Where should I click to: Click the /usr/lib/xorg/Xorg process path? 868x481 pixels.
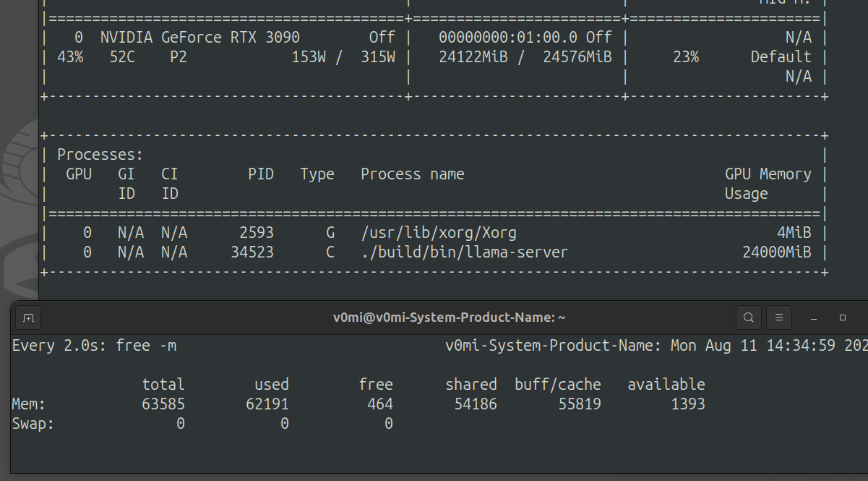pos(439,233)
